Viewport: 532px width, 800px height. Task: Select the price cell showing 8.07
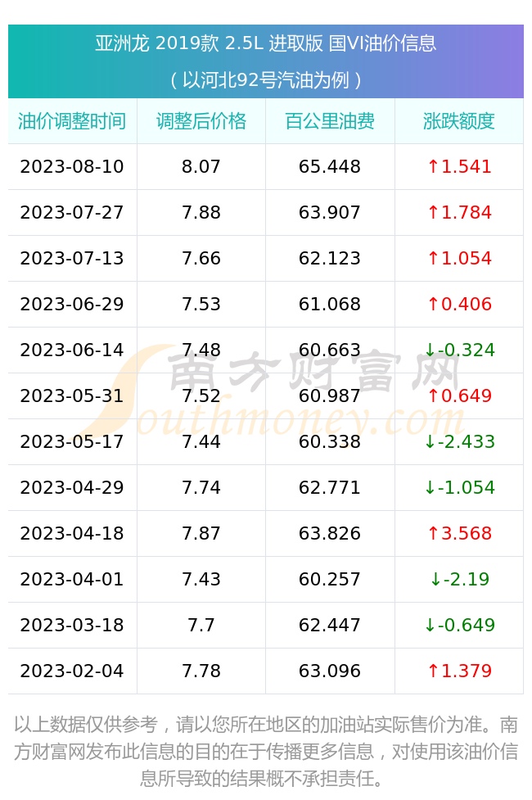pyautogui.click(x=201, y=167)
